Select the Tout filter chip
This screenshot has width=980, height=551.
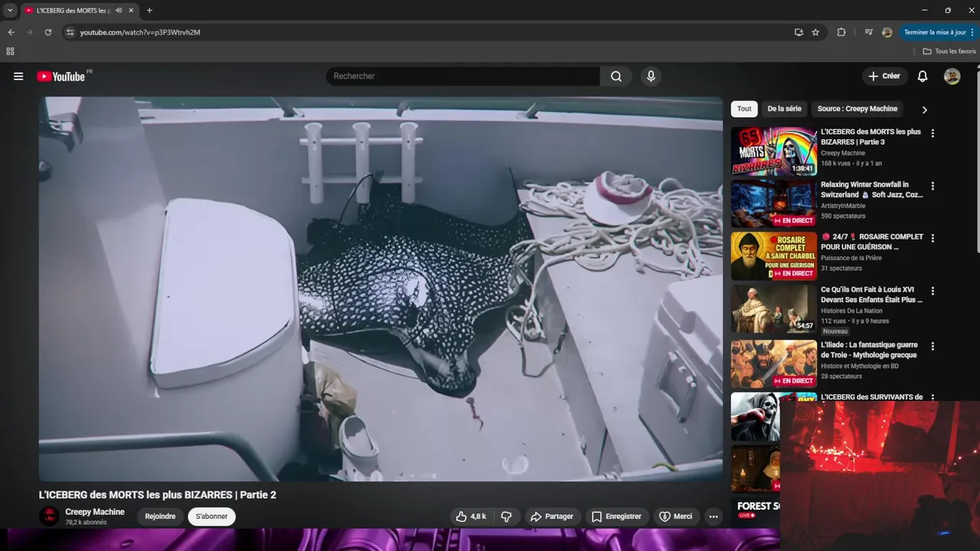744,109
